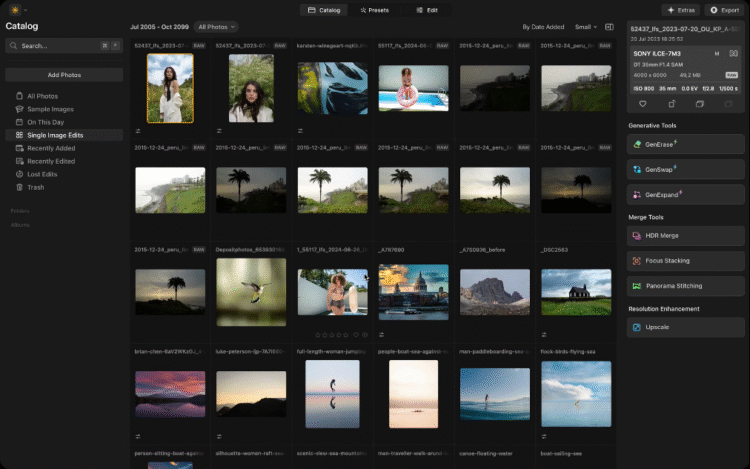Toggle the side panel layout icon
The height and width of the screenshot is (469, 750).
(609, 27)
